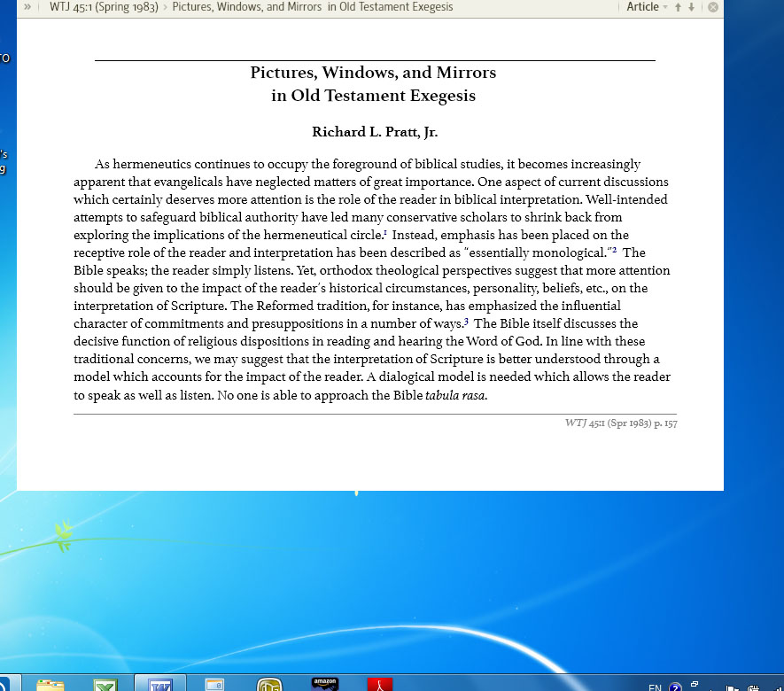Image resolution: width=784 pixels, height=691 pixels.
Task: Open Windows Explorer folder in the taskbar
Action: (x=50, y=684)
